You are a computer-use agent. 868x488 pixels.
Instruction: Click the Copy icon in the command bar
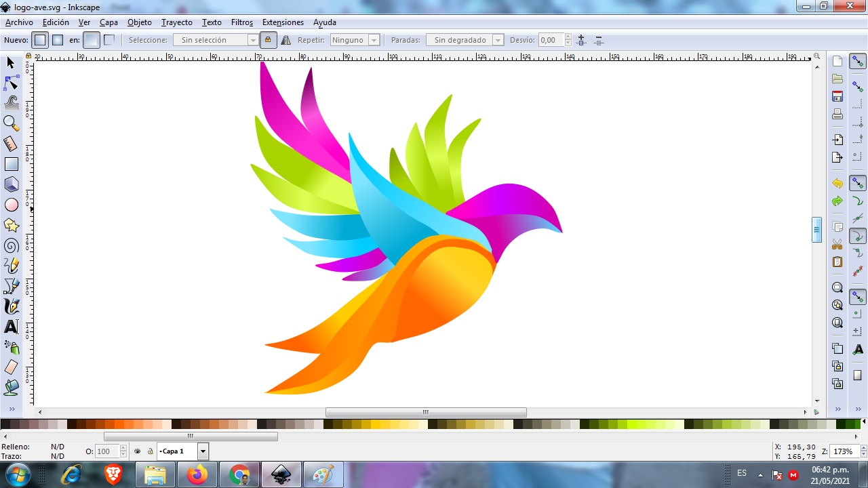(x=837, y=226)
